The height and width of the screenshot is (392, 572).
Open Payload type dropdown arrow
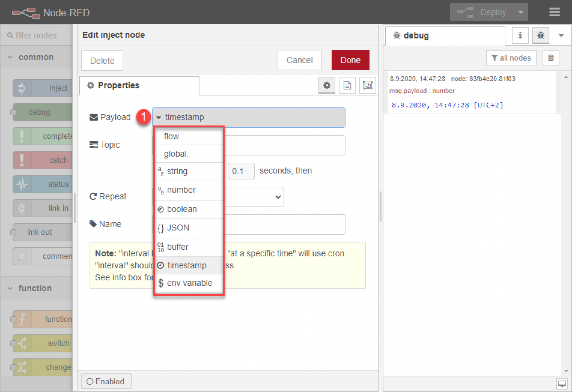point(159,117)
